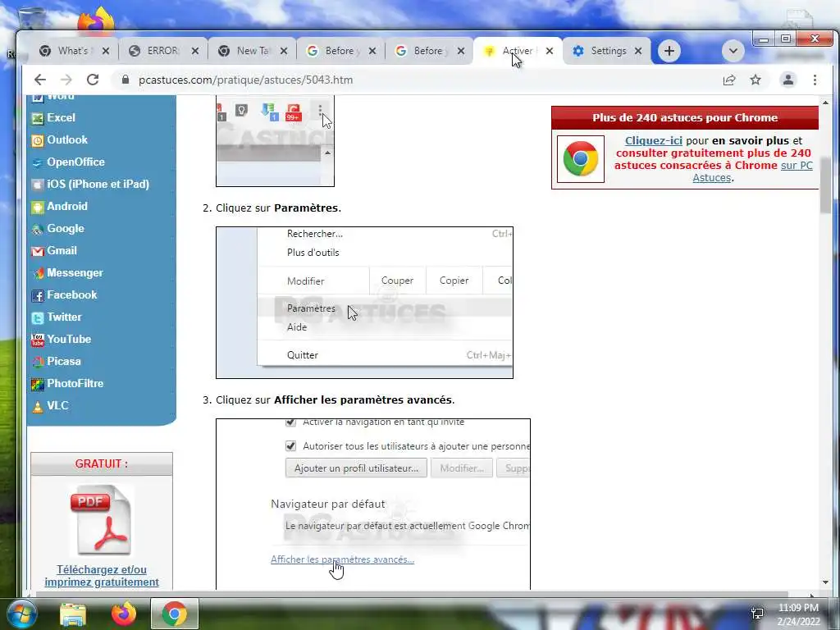Click the Gmail envelope icon in sidebar
Viewport: 840px width, 630px height.
38,251
